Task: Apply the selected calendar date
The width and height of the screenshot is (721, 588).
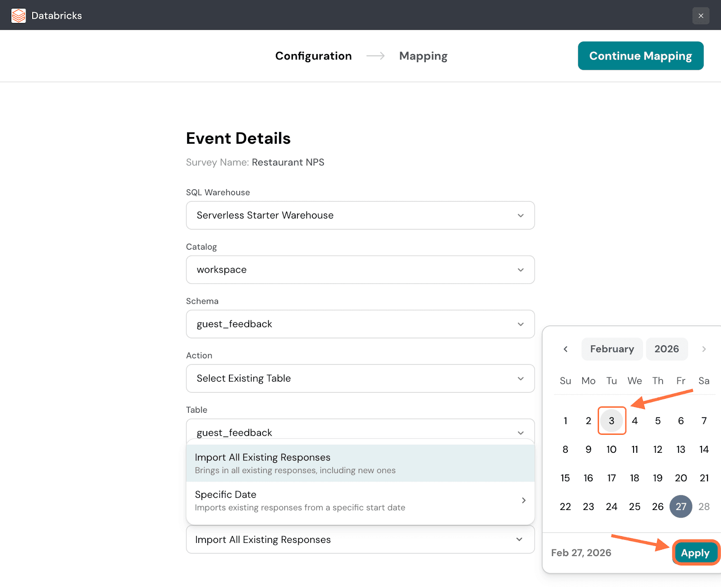Action: click(x=695, y=553)
